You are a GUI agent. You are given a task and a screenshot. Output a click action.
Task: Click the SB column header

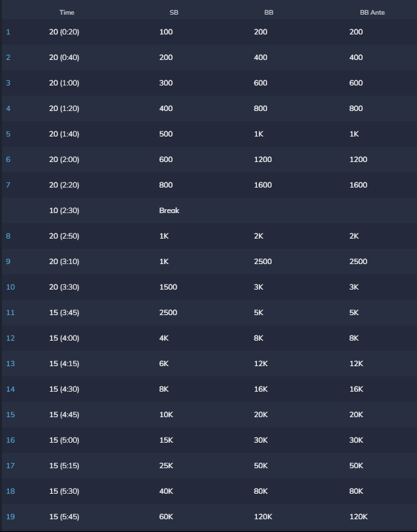coord(174,12)
